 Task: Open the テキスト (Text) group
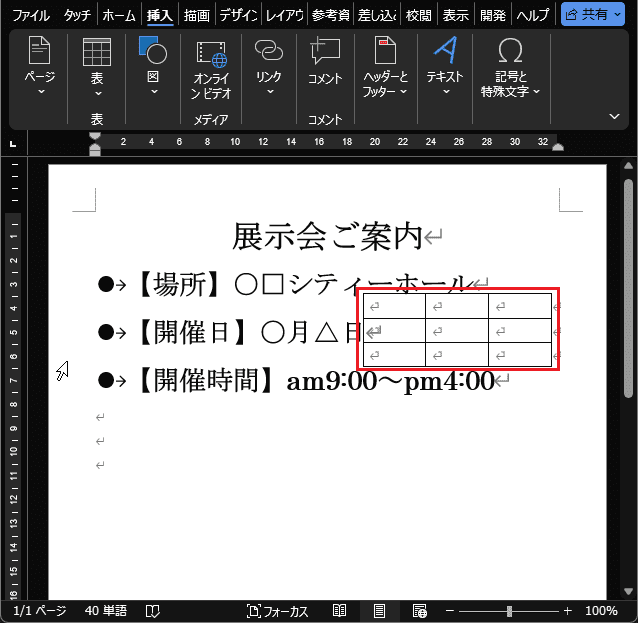click(x=445, y=66)
